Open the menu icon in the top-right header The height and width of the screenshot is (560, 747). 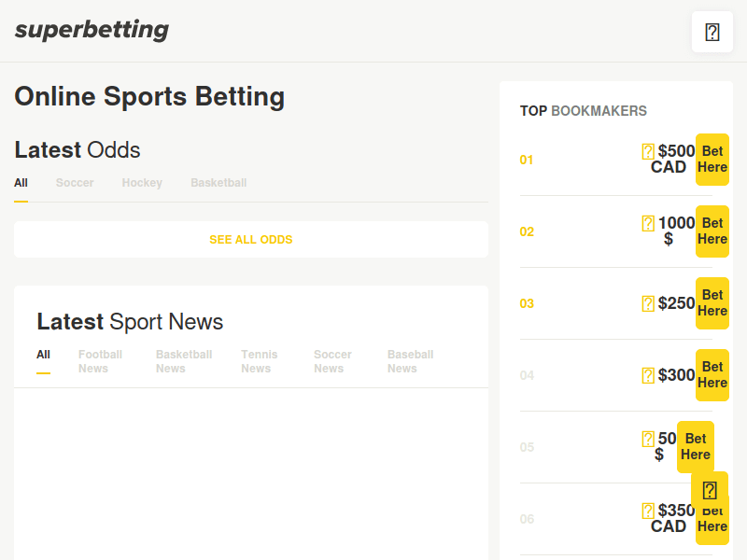click(712, 32)
